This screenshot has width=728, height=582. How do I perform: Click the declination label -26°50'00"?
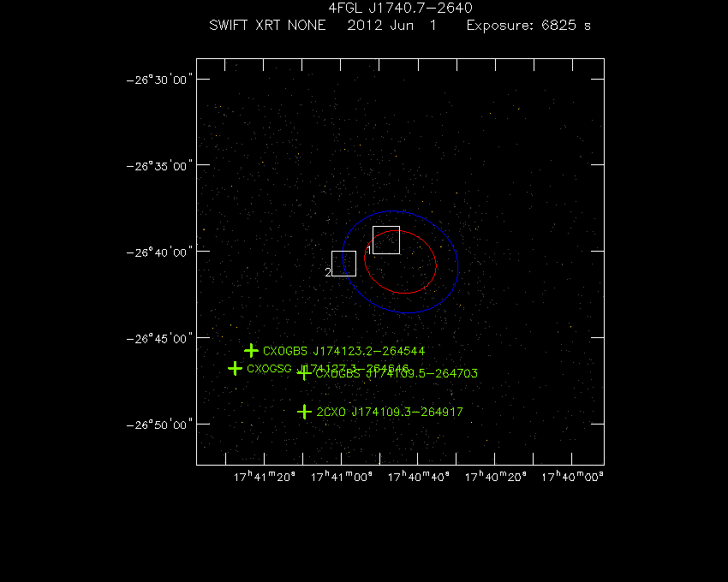[x=159, y=425]
